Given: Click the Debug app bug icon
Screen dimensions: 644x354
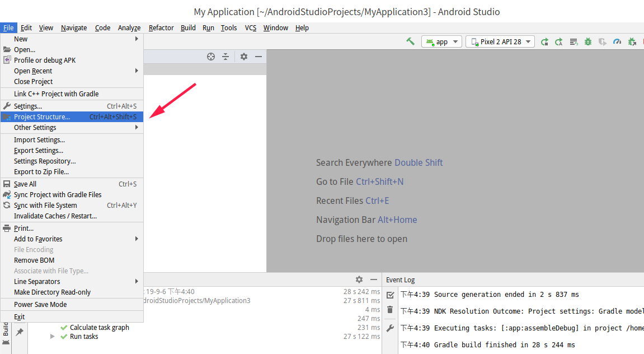Looking at the screenshot, I should [x=588, y=41].
